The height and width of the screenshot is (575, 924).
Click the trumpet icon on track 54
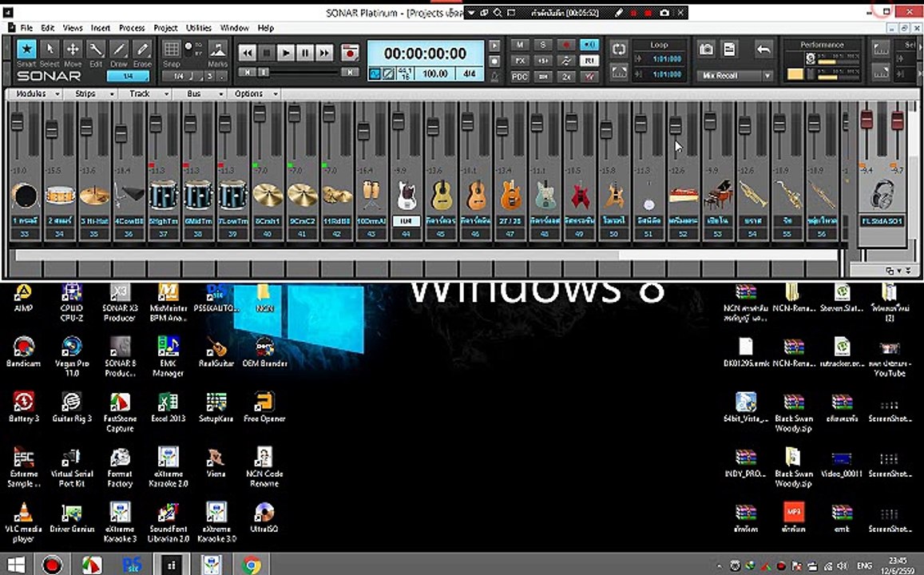point(753,194)
